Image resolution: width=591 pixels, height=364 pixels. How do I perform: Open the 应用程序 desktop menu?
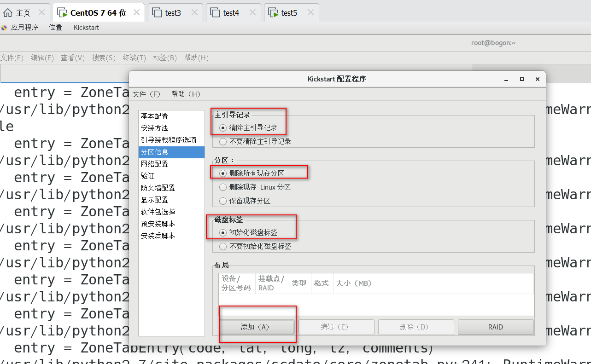(x=24, y=28)
